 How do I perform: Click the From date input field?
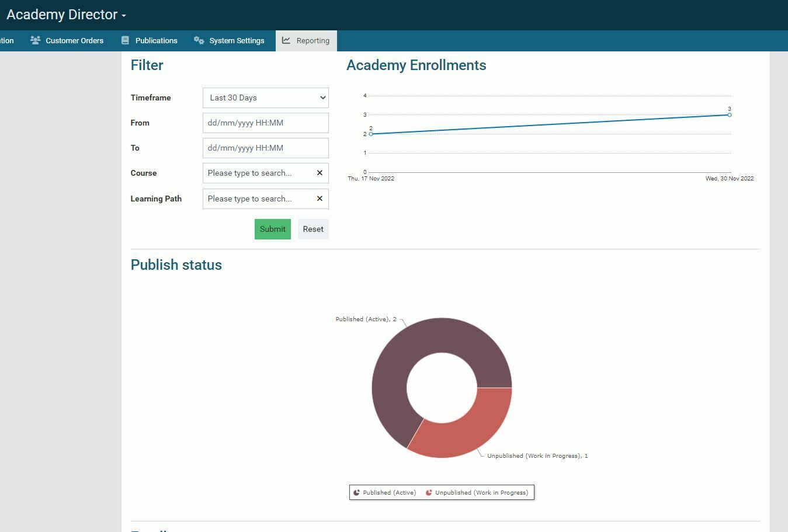[265, 123]
